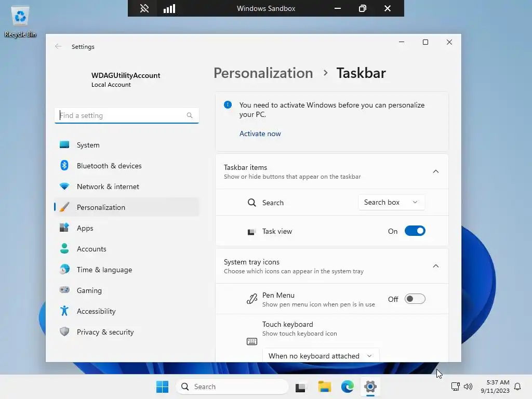Click the "Show touch keyboard icon" description
Viewport: 532px width, 399px height.
tap(300, 334)
